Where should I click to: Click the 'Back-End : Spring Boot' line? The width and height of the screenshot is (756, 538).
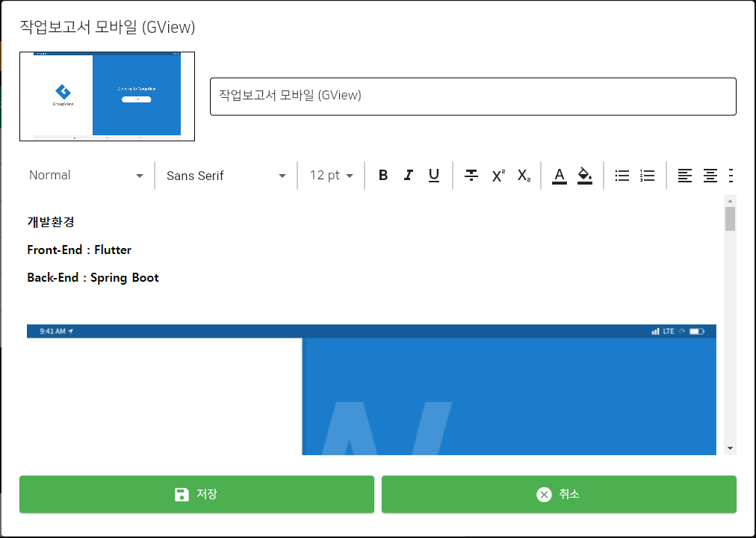pos(93,278)
